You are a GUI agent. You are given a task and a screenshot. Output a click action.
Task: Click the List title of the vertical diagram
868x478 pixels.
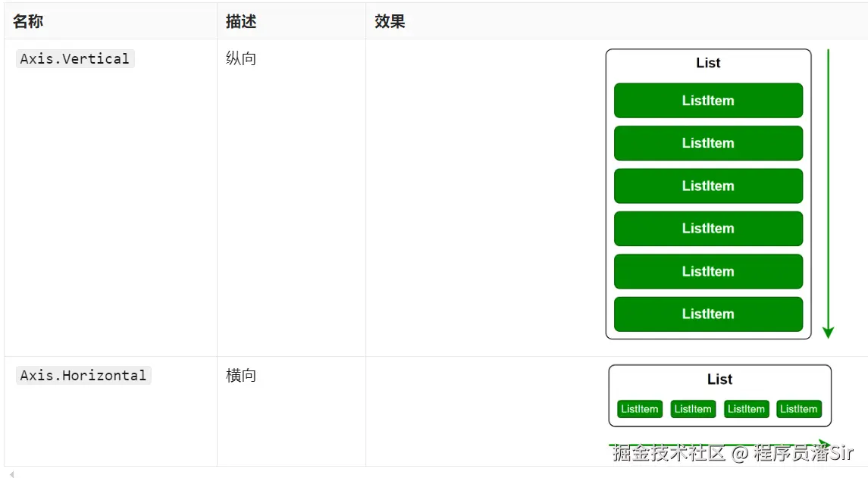coord(707,64)
